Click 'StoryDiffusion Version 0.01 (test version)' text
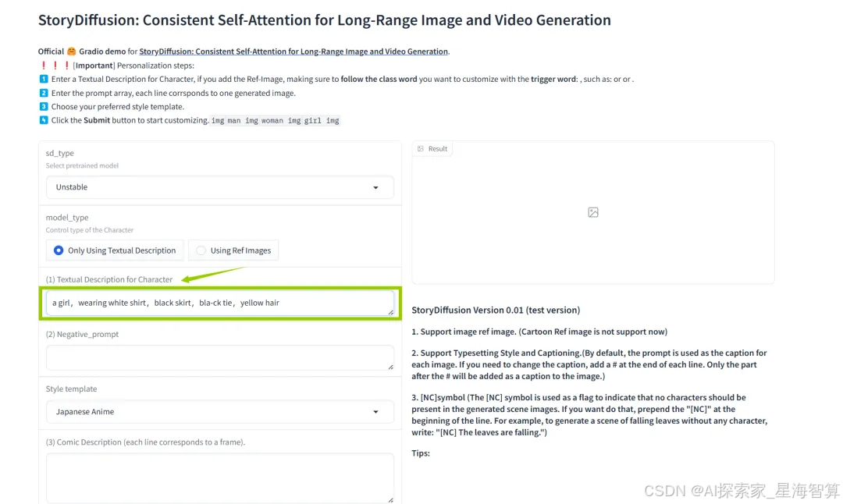843x504 pixels. [x=496, y=310]
